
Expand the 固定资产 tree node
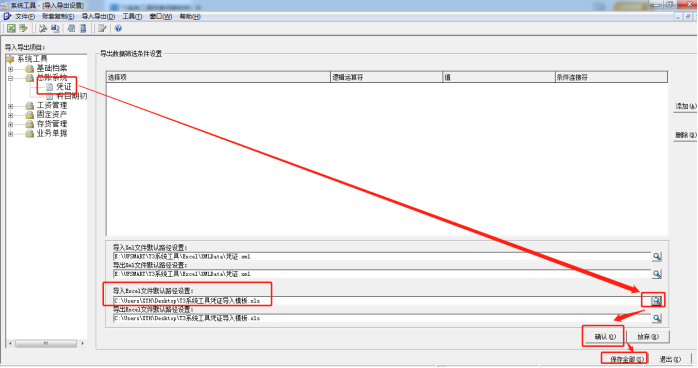click(x=11, y=116)
